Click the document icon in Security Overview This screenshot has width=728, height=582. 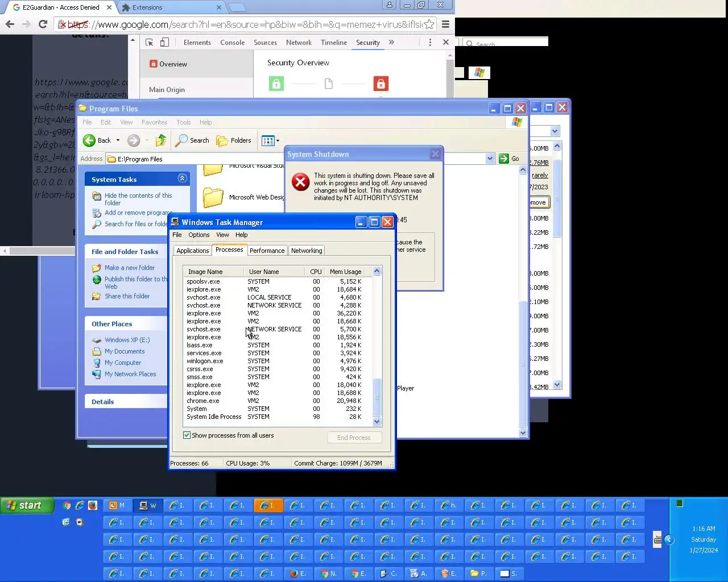[328, 84]
